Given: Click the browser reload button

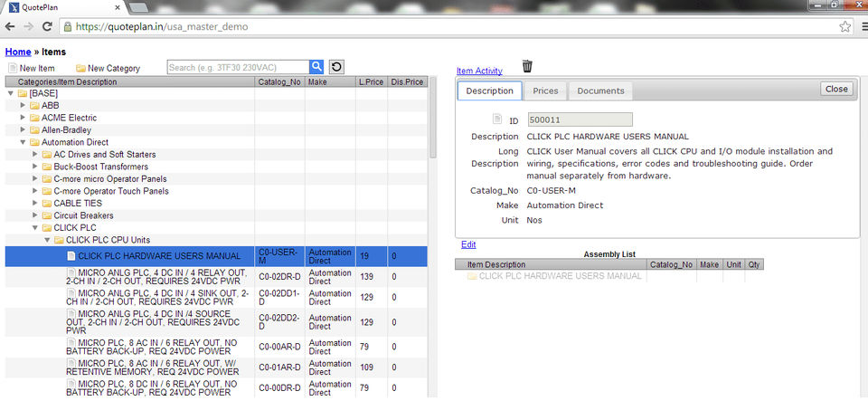Looking at the screenshot, I should point(48,26).
